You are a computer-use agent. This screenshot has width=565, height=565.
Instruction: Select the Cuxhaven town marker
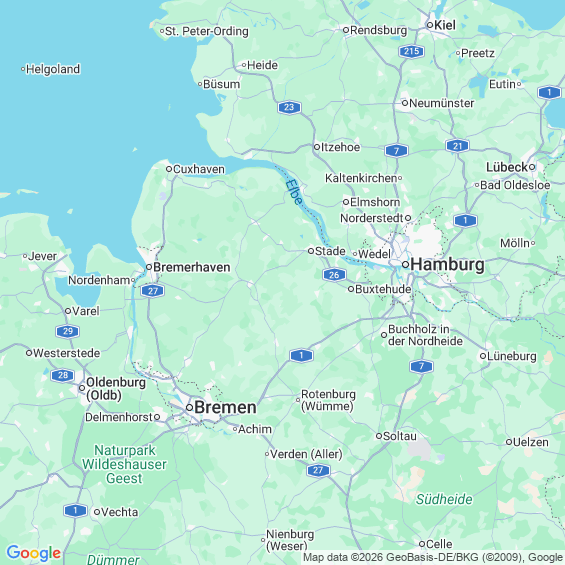pyautogui.click(x=169, y=169)
